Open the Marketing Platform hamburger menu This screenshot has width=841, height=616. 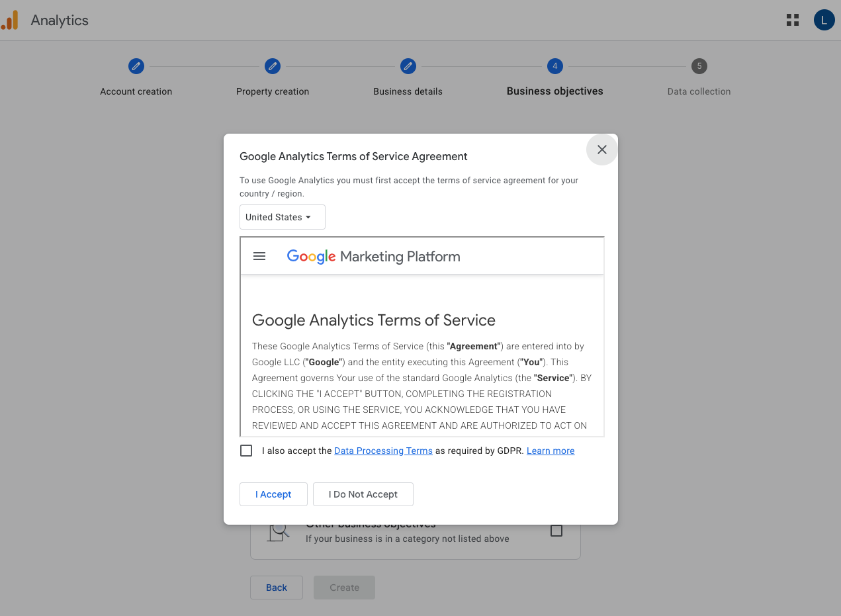point(259,256)
